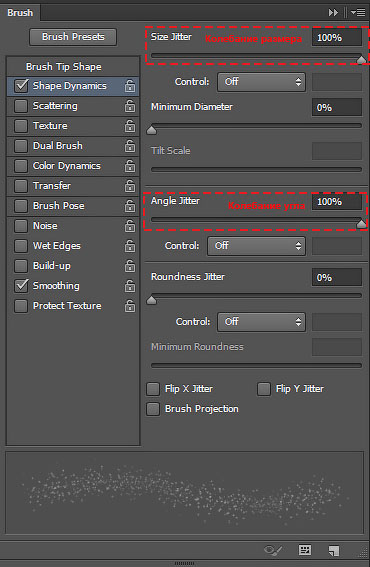Image resolution: width=370 pixels, height=567 pixels.
Task: Open Roundness Jitter Control dropdown
Action: [x=261, y=322]
